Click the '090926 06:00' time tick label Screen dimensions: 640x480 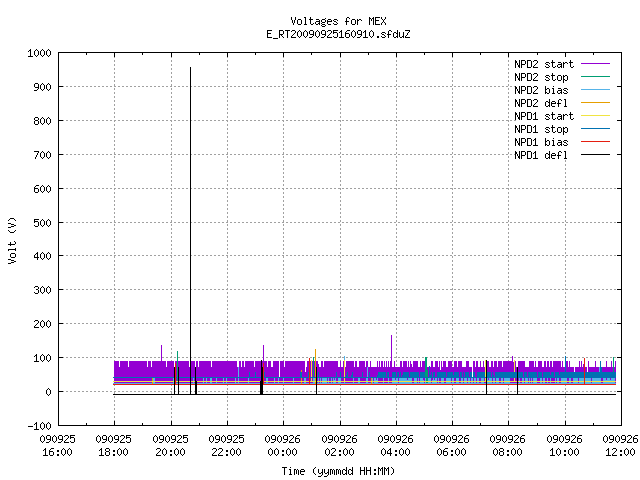point(452,446)
